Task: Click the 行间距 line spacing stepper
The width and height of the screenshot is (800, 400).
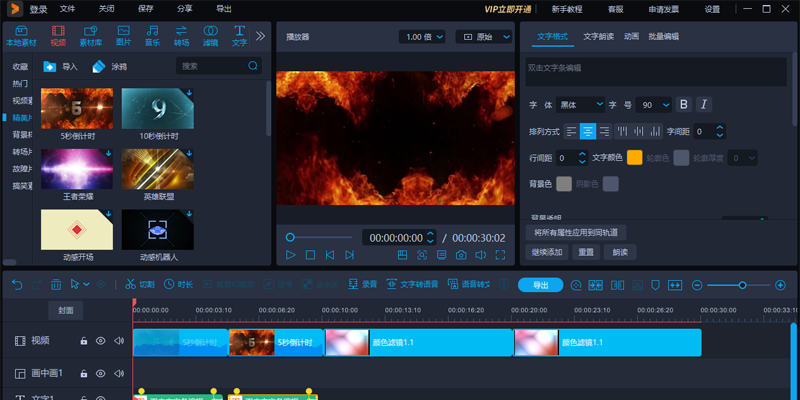Action: pyautogui.click(x=583, y=158)
